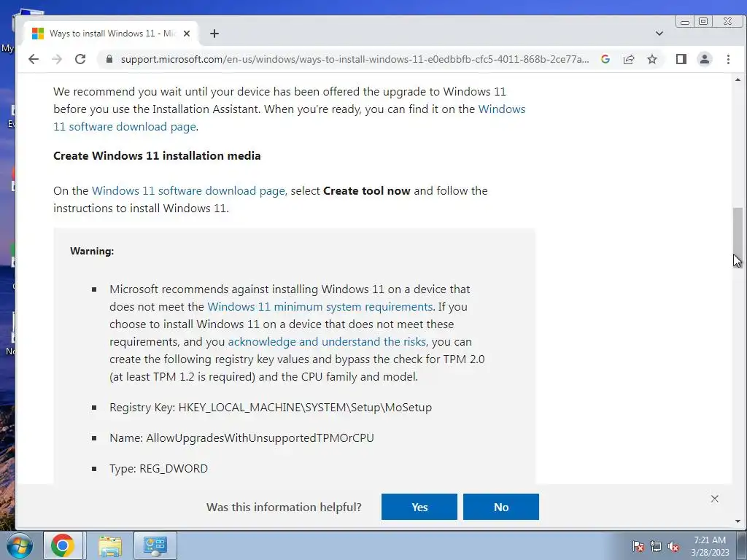
Task: Share this page icon
Action: (x=629, y=59)
